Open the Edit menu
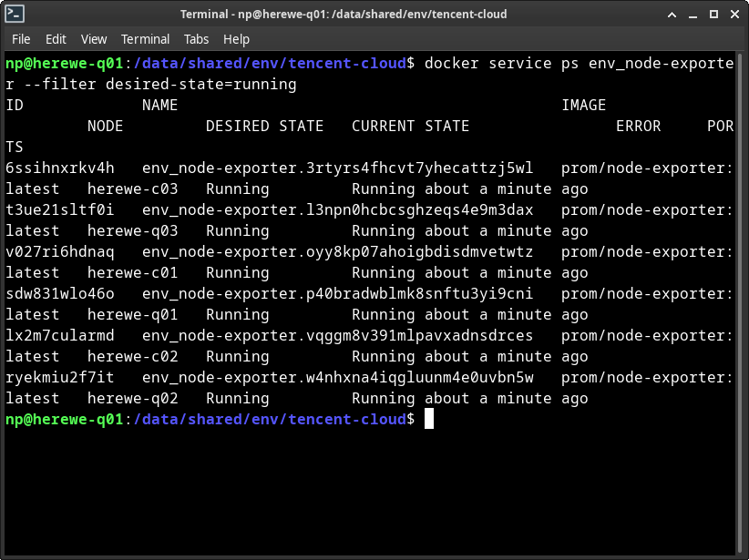This screenshot has height=560, width=749. point(56,39)
